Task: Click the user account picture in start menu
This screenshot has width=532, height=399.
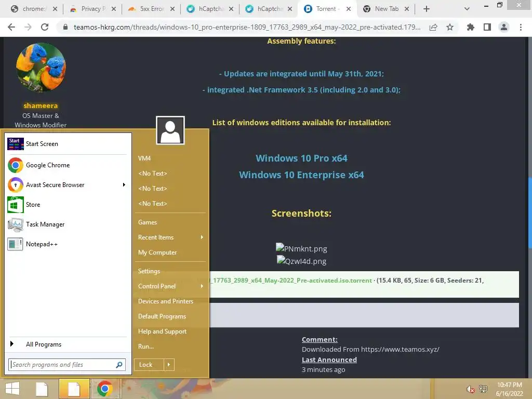Action: 170,130
